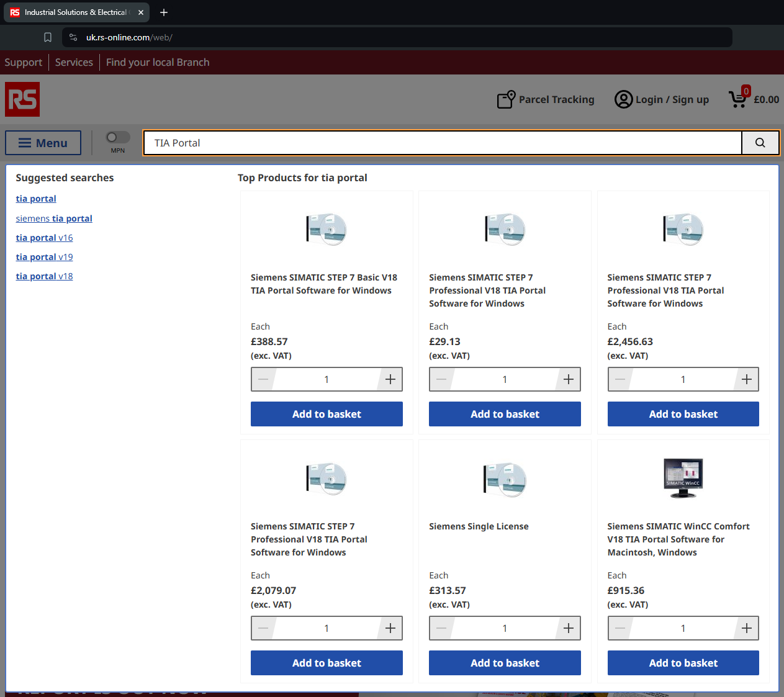Open Login / Sign up account icon
Screen dimensions: 784x697
pos(623,99)
